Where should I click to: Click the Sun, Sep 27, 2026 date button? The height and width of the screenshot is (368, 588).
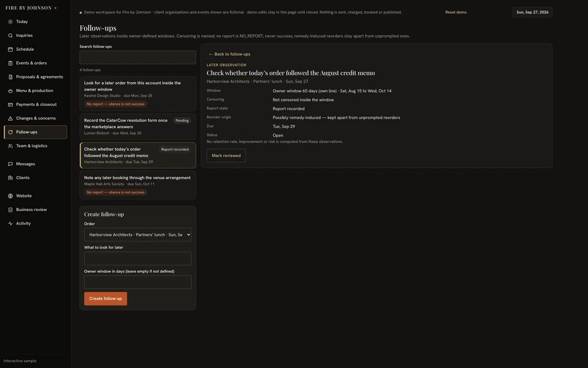pyautogui.click(x=532, y=12)
